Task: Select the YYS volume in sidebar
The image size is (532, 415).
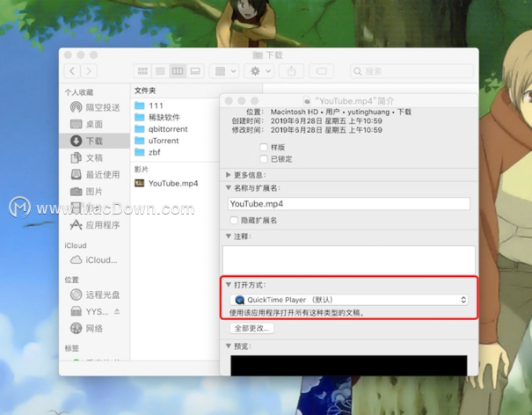Action: tap(90, 311)
